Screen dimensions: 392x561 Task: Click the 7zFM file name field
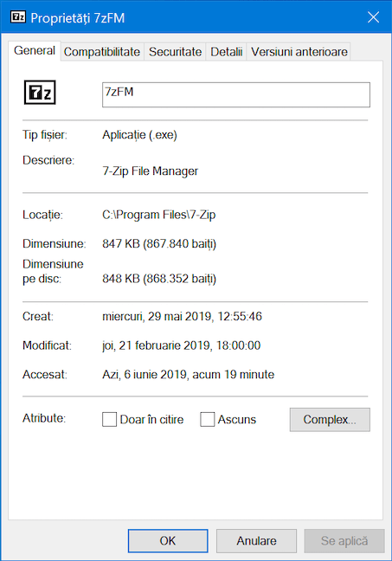pyautogui.click(x=236, y=94)
